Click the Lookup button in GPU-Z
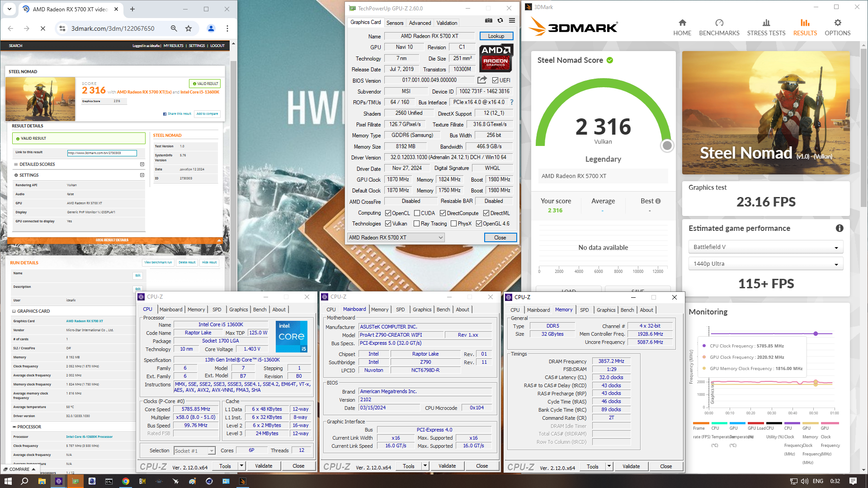Viewport: 868px width, 488px height. click(496, 36)
